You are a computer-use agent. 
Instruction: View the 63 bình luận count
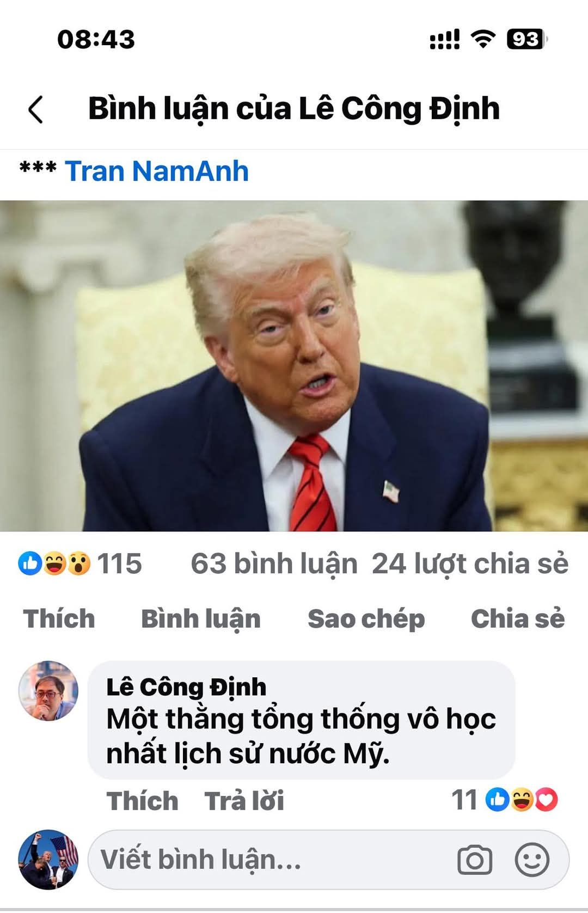click(x=274, y=564)
